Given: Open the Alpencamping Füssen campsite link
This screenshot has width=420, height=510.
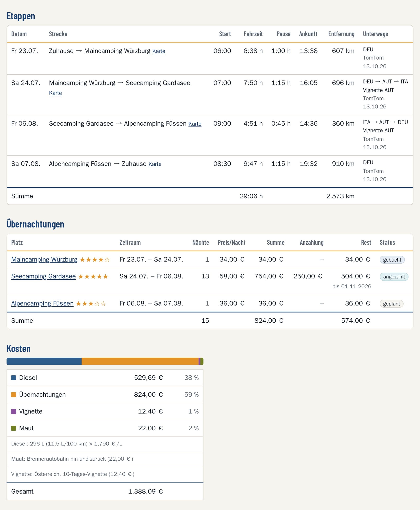Looking at the screenshot, I should click(x=42, y=303).
